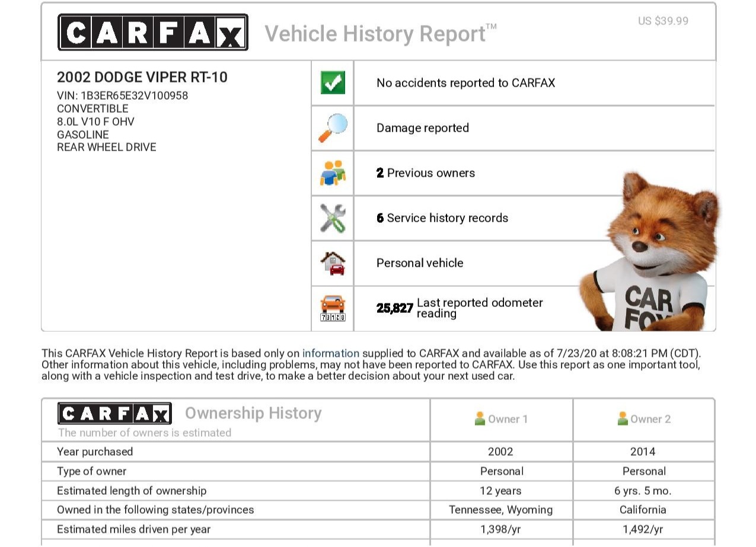The height and width of the screenshot is (547, 756).
Task: Click the 'Tennessee, Wyoming' states cell
Action: (x=500, y=510)
